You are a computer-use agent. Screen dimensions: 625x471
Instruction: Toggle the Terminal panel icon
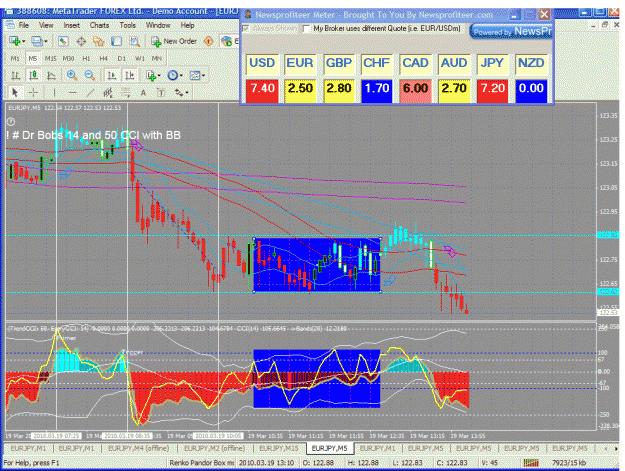116,41
